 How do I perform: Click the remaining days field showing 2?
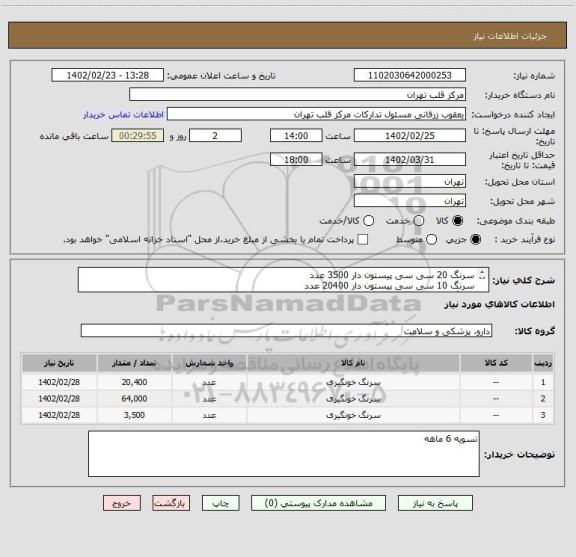(x=215, y=136)
